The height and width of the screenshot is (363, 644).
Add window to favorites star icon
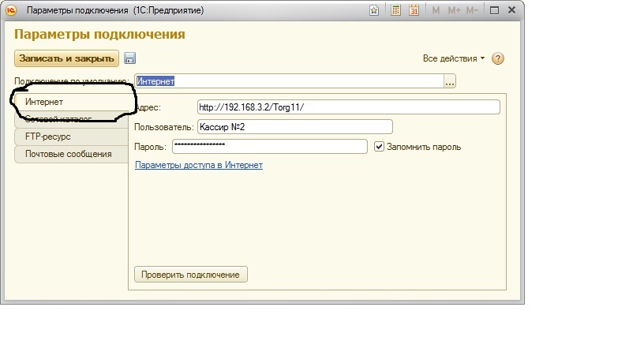coord(373,10)
